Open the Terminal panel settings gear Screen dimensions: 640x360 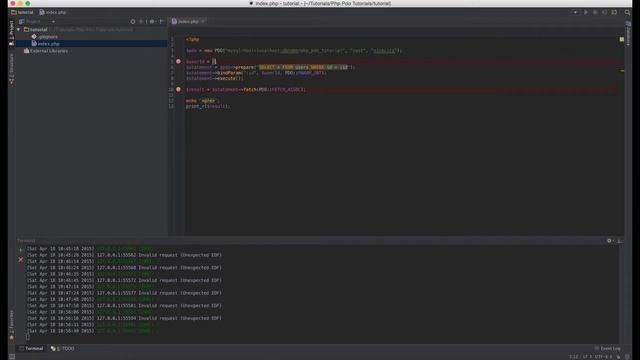tap(609, 241)
